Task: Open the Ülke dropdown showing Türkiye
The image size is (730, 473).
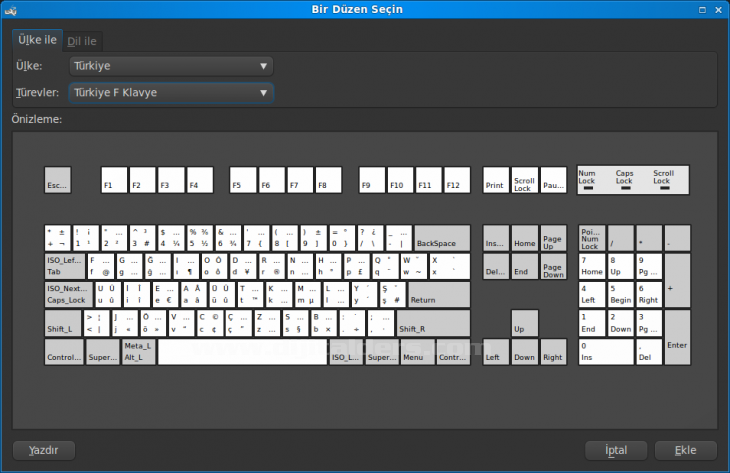Action: click(x=171, y=66)
